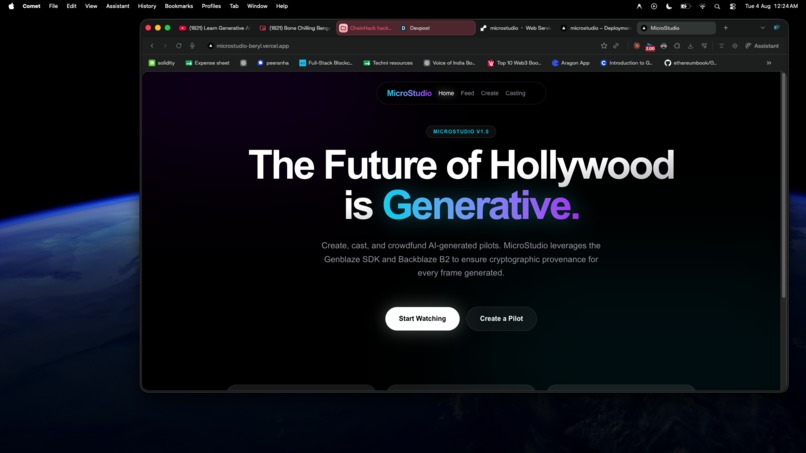Open the red bug extension icon
The image size is (806, 453).
point(637,46)
